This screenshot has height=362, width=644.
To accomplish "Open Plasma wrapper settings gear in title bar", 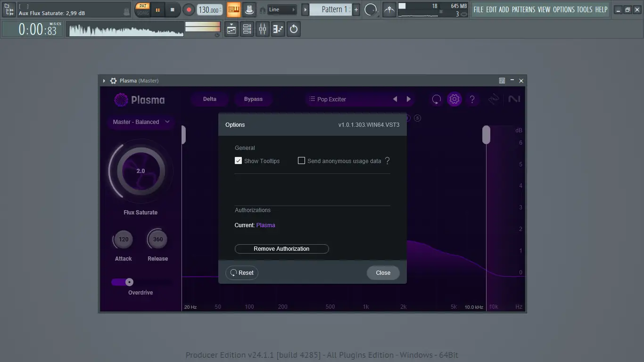I will coord(113,81).
